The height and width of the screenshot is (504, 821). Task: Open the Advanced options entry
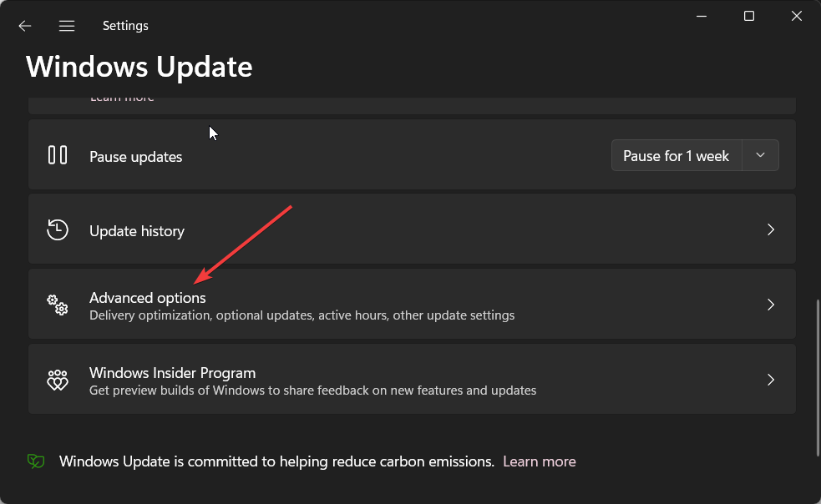(x=412, y=304)
